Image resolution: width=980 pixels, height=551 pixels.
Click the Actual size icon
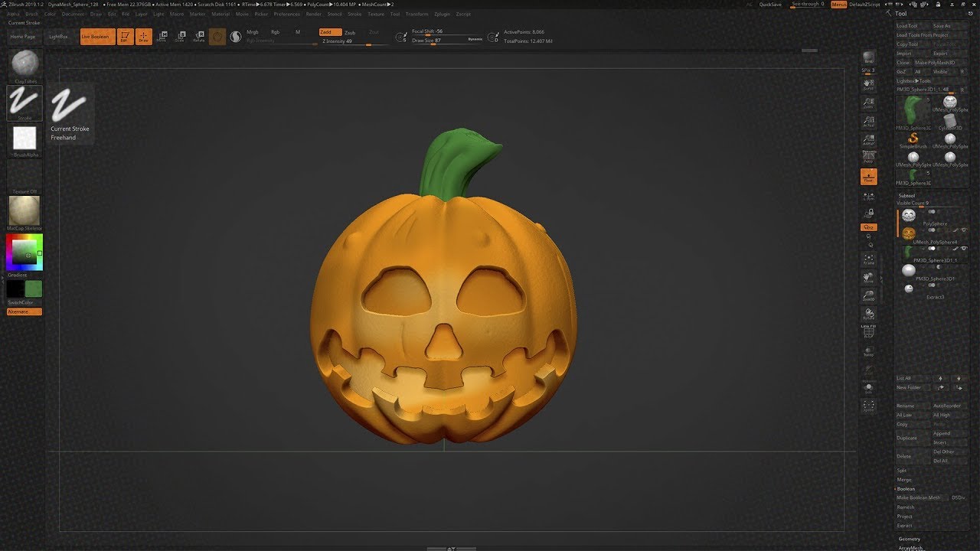[868, 122]
